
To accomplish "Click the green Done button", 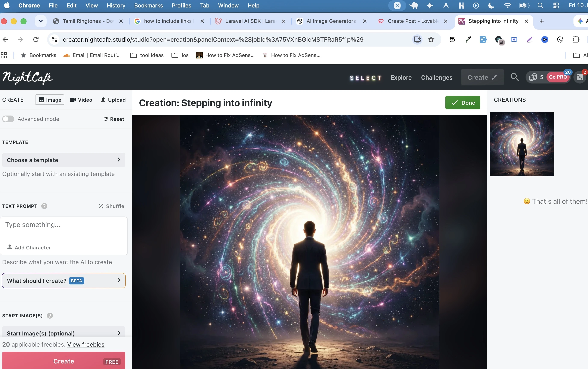I will [462, 102].
